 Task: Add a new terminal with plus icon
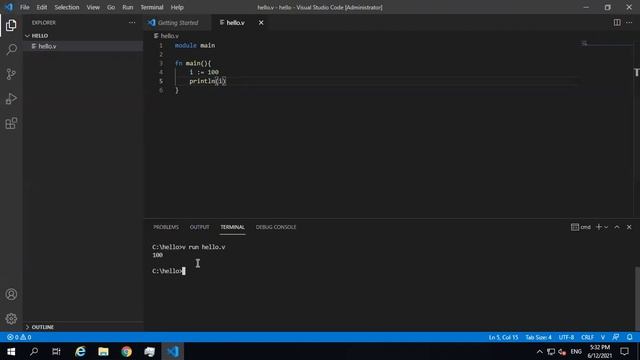598,227
